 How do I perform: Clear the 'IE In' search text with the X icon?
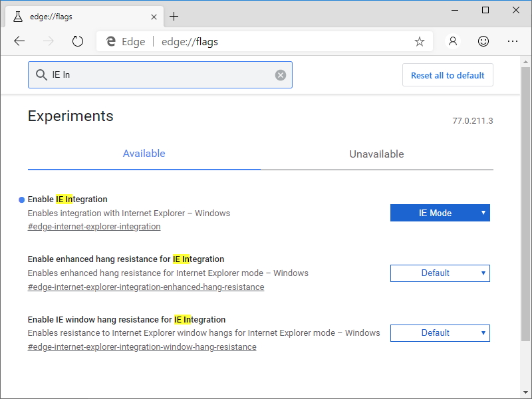tap(280, 74)
